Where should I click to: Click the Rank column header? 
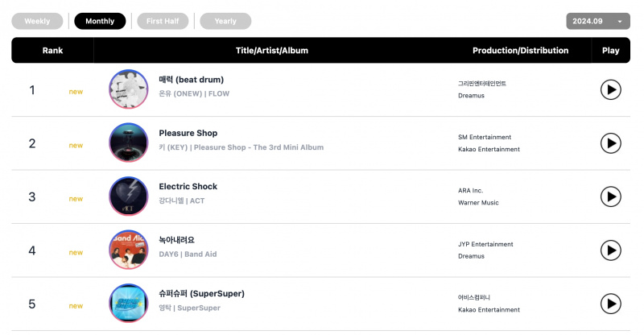[52, 50]
